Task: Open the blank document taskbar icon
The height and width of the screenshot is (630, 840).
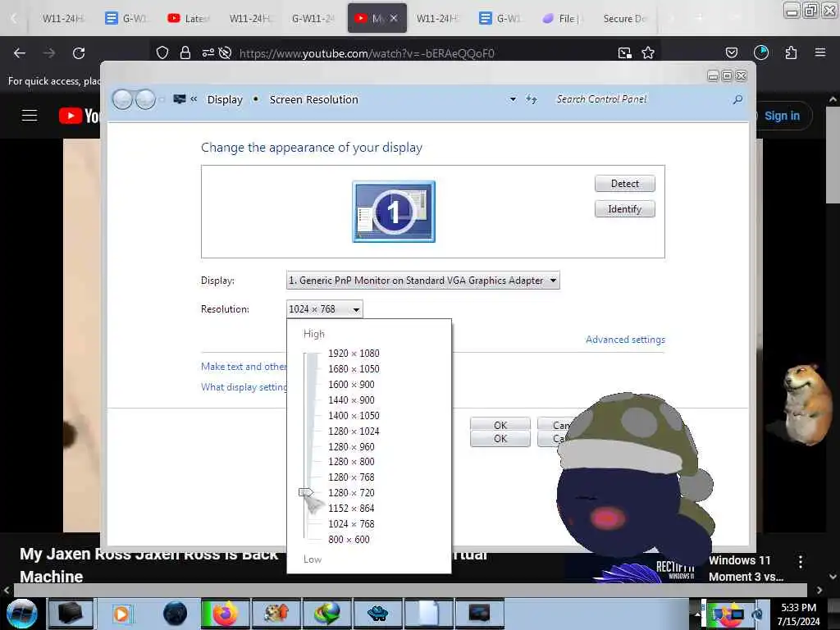Action: point(428,614)
